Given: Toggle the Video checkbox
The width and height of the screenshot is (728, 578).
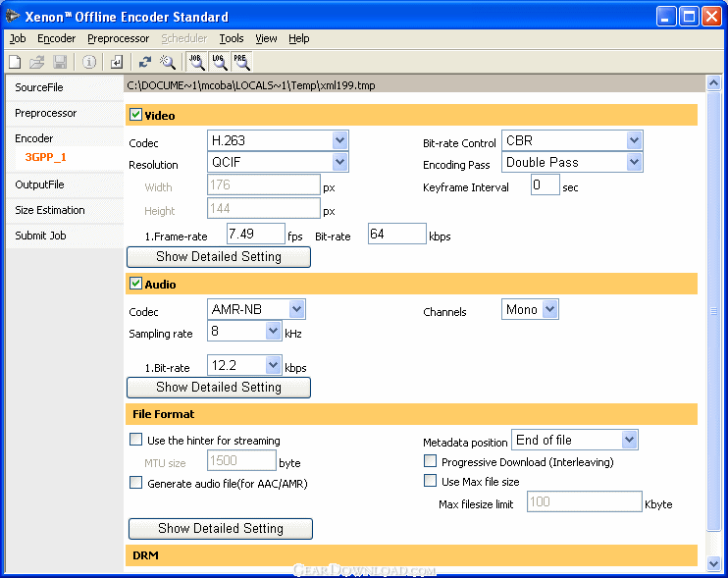Looking at the screenshot, I should 135,115.
